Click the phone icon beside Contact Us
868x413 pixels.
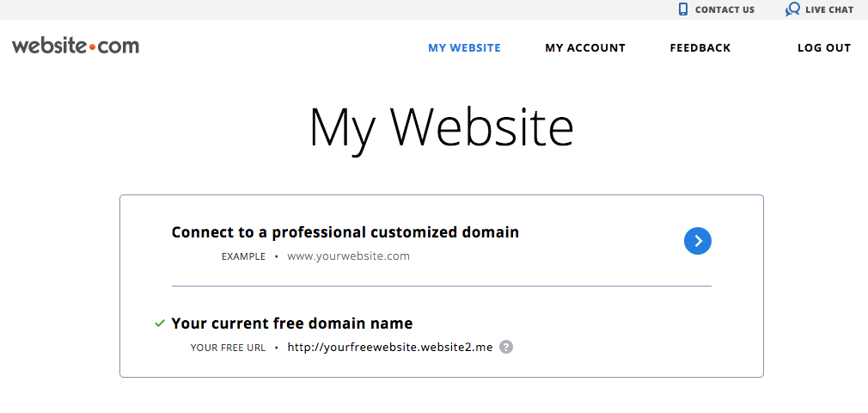tap(683, 9)
